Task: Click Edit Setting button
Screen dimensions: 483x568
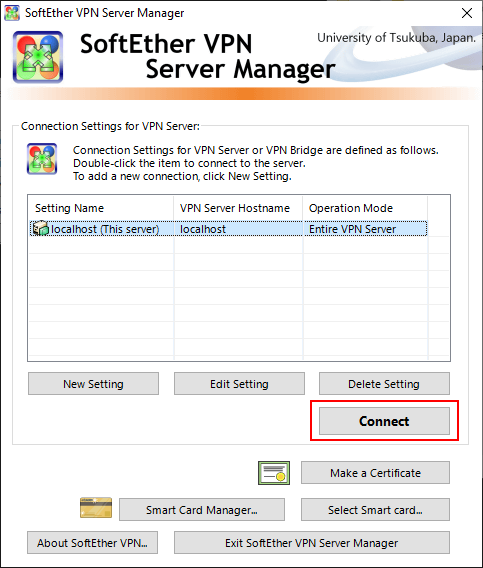Action: pyautogui.click(x=239, y=384)
